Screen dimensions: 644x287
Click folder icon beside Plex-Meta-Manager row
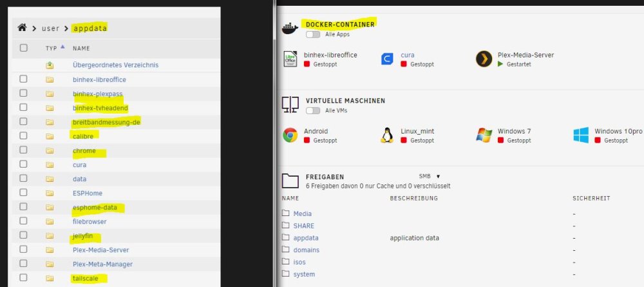tap(50, 264)
